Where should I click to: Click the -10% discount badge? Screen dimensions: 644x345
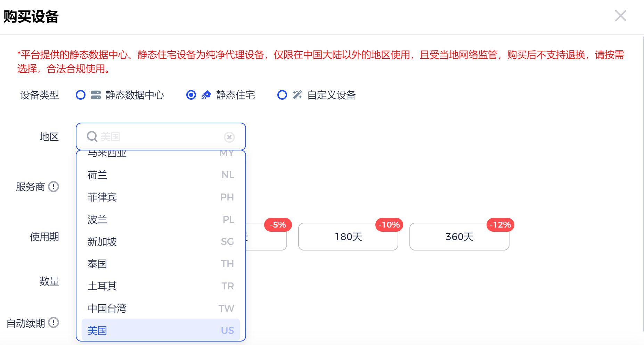pos(389,225)
